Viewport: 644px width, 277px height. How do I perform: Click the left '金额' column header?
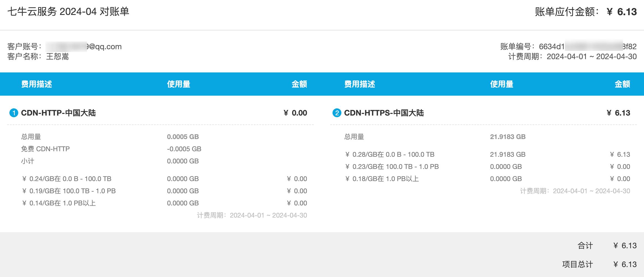pos(299,84)
